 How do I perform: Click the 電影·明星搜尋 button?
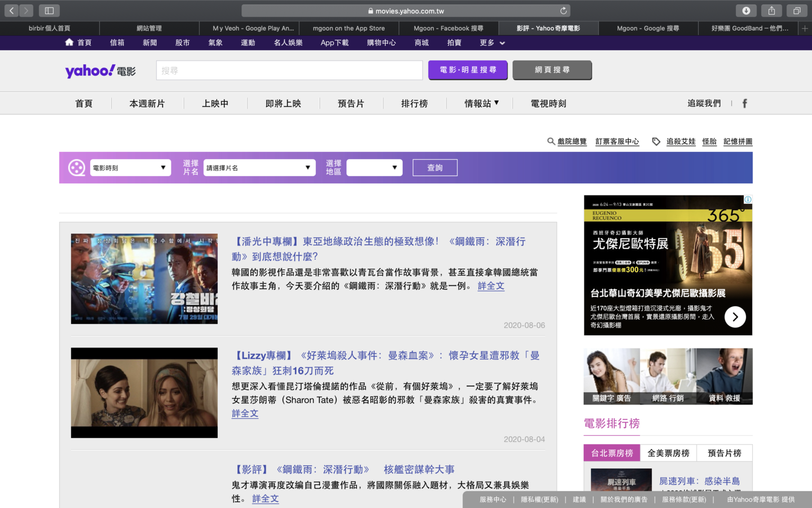coord(468,70)
